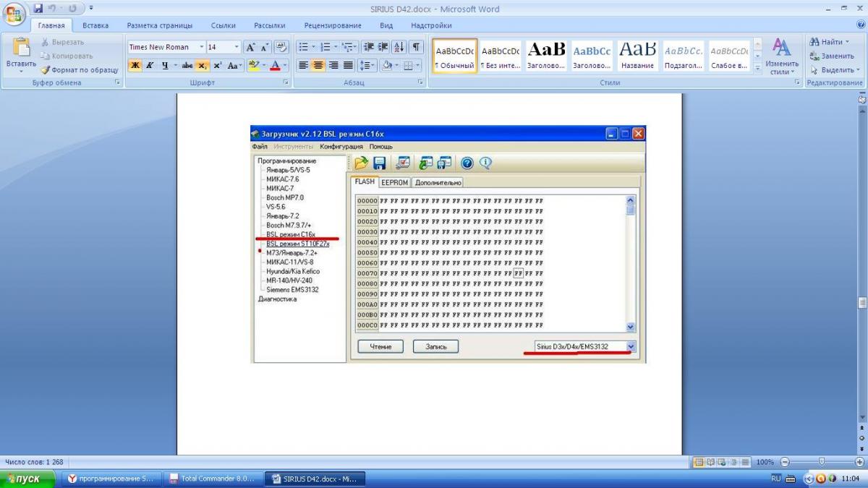Open the Office button menu
Viewport: 868px width, 488px height.
pyautogui.click(x=15, y=13)
